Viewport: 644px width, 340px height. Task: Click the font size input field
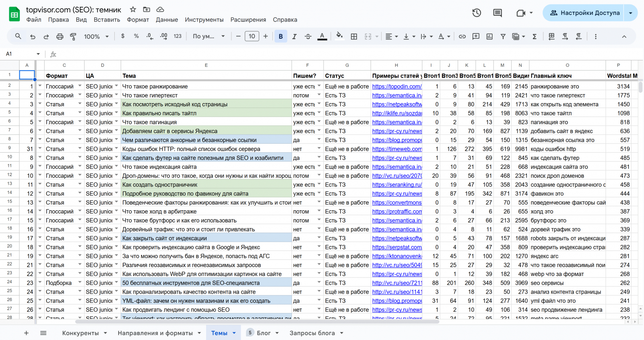[252, 36]
